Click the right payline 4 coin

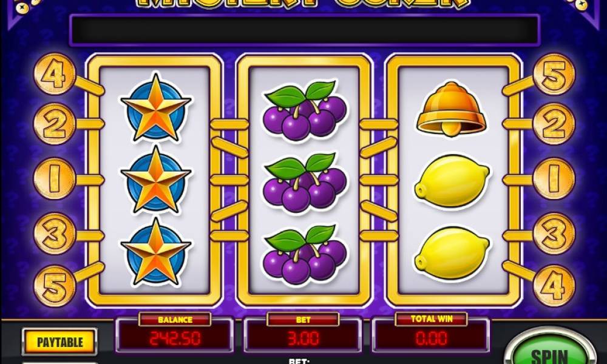pos(554,286)
